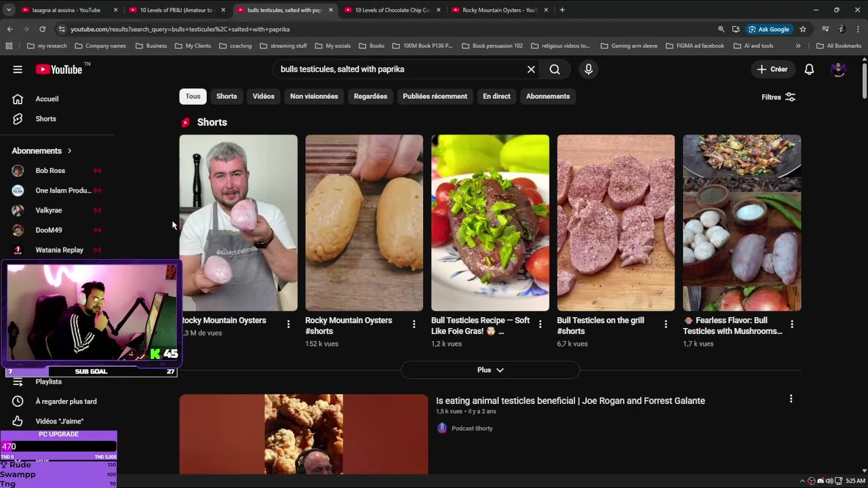Select the Non visionnées filter chip
Viewport: 868px width, 488px height.
coord(314,96)
